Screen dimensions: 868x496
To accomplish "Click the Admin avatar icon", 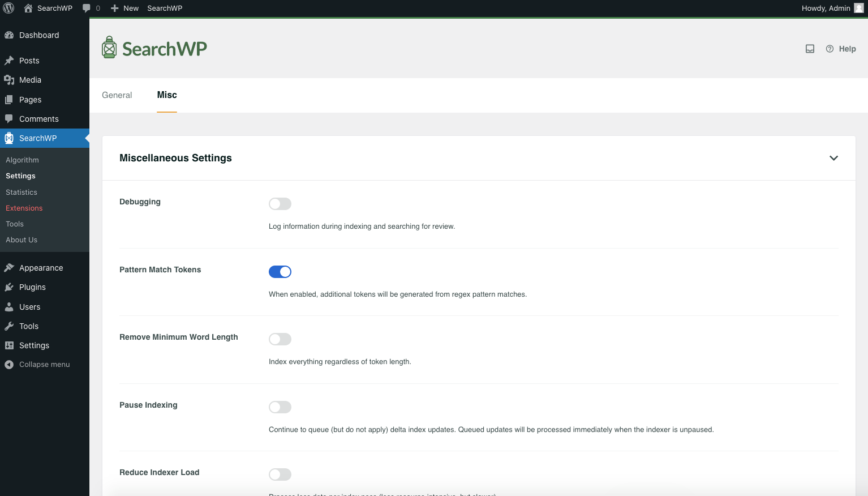I will tap(859, 8).
